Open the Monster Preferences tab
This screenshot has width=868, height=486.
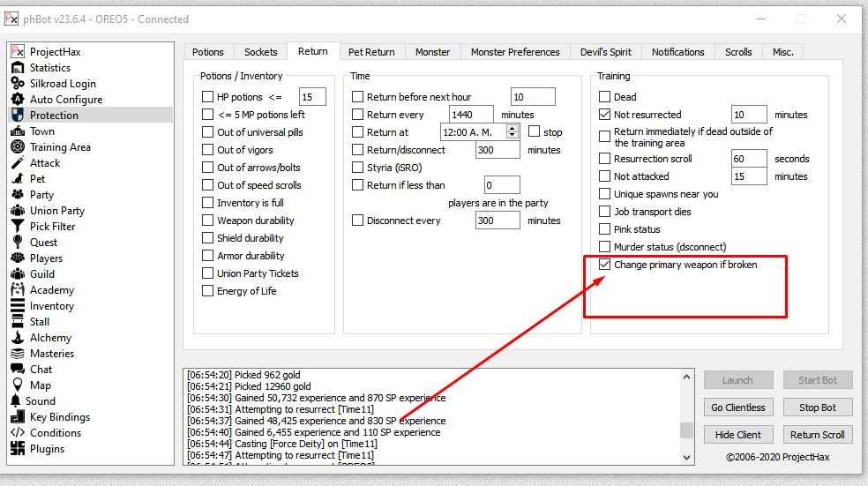click(x=515, y=52)
